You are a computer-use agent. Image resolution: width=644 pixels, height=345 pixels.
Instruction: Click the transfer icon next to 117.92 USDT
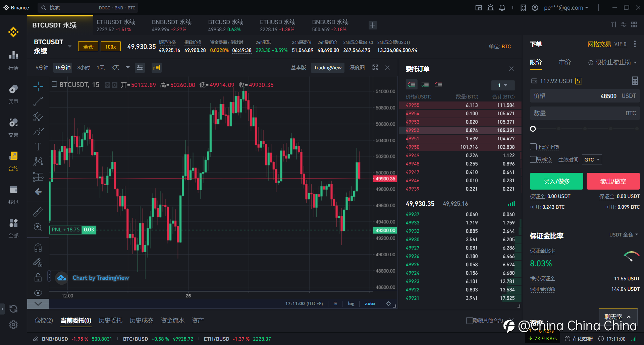point(579,81)
